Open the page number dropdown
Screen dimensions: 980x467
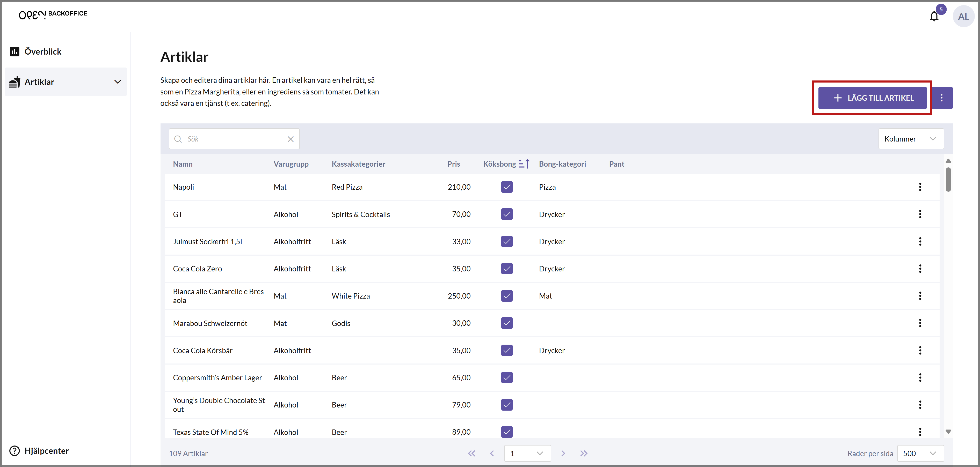[527, 453]
